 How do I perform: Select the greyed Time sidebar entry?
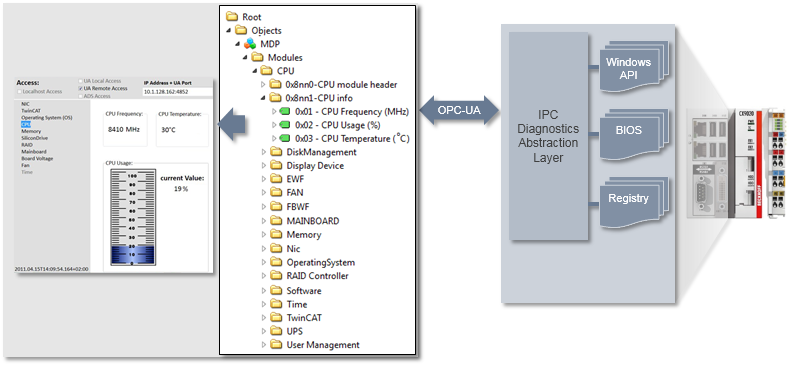pos(27,172)
